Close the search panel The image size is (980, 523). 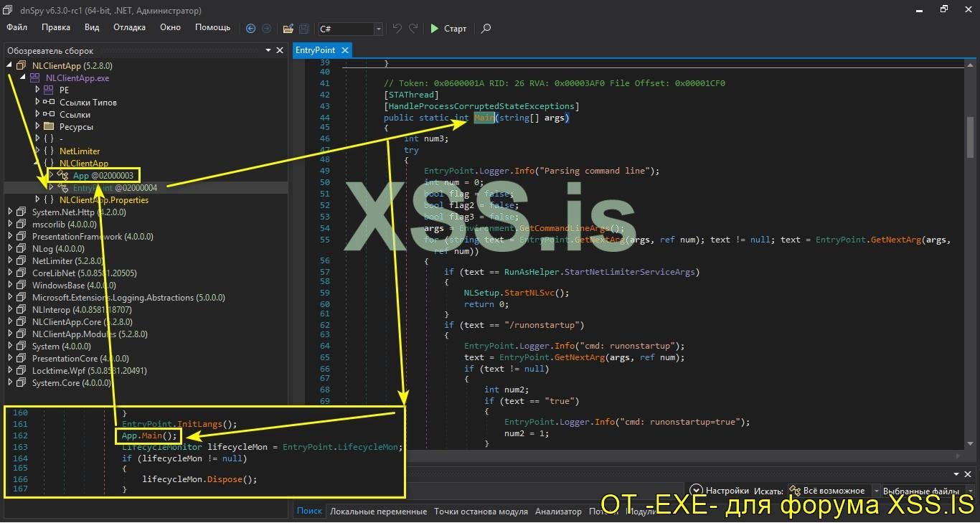(x=967, y=474)
